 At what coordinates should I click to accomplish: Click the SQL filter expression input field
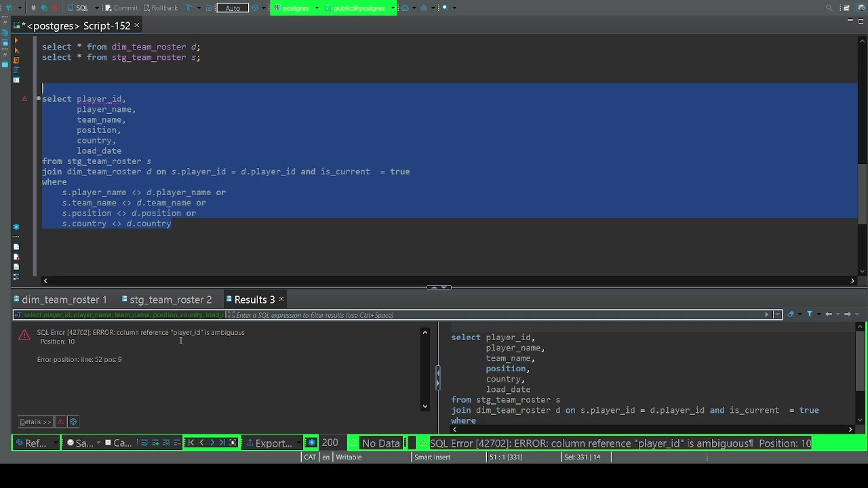(x=502, y=315)
